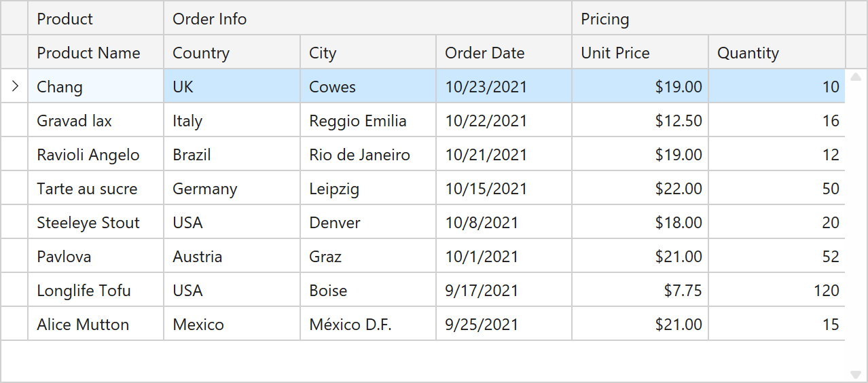
Task: Click the City column header
Action: coord(367,53)
